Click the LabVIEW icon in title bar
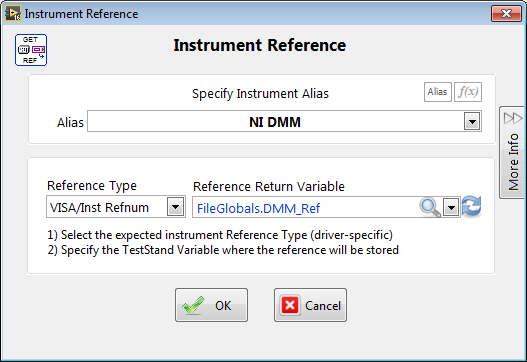527x362 pixels. pos(13,13)
